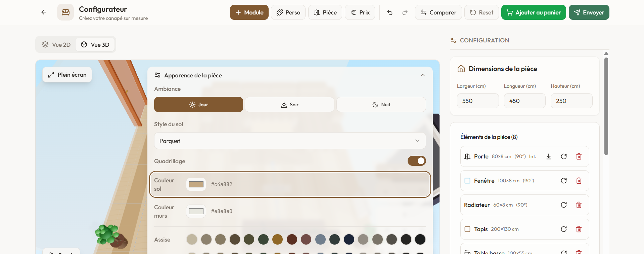Image resolution: width=644 pixels, height=254 pixels.
Task: Click the "Éléments de la pièce (8)" heading
Action: pyautogui.click(x=489, y=137)
